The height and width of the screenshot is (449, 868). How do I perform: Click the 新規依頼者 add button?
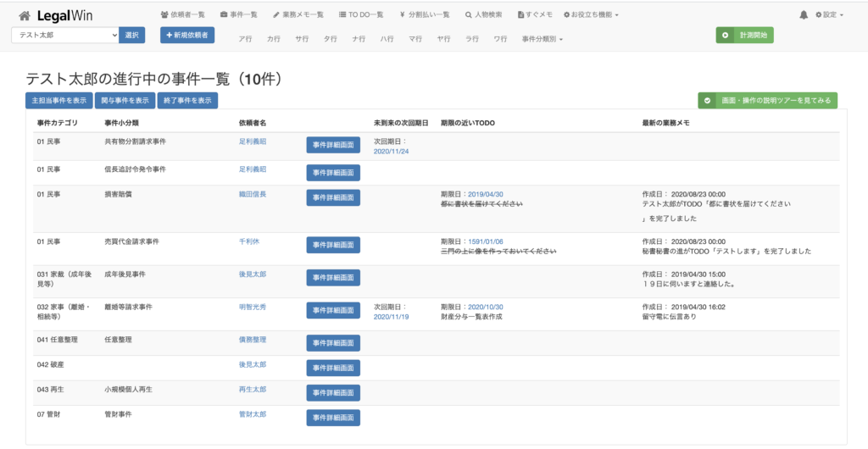click(x=187, y=36)
